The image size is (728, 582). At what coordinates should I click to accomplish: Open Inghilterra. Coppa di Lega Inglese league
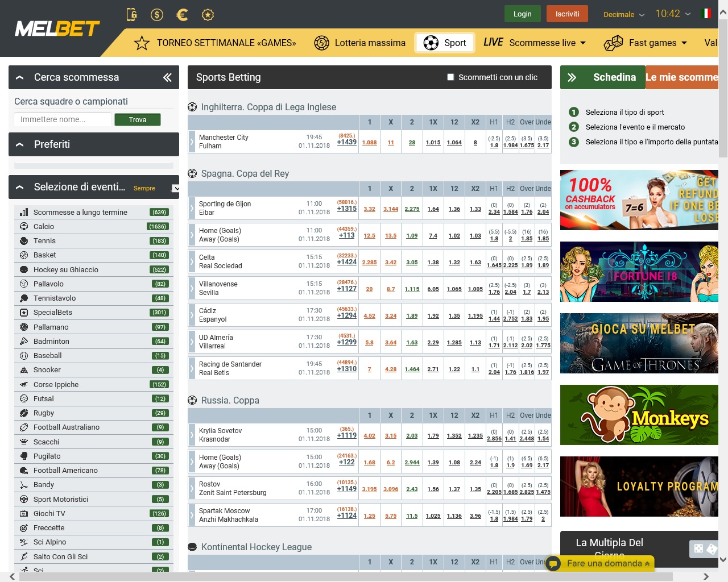point(268,107)
